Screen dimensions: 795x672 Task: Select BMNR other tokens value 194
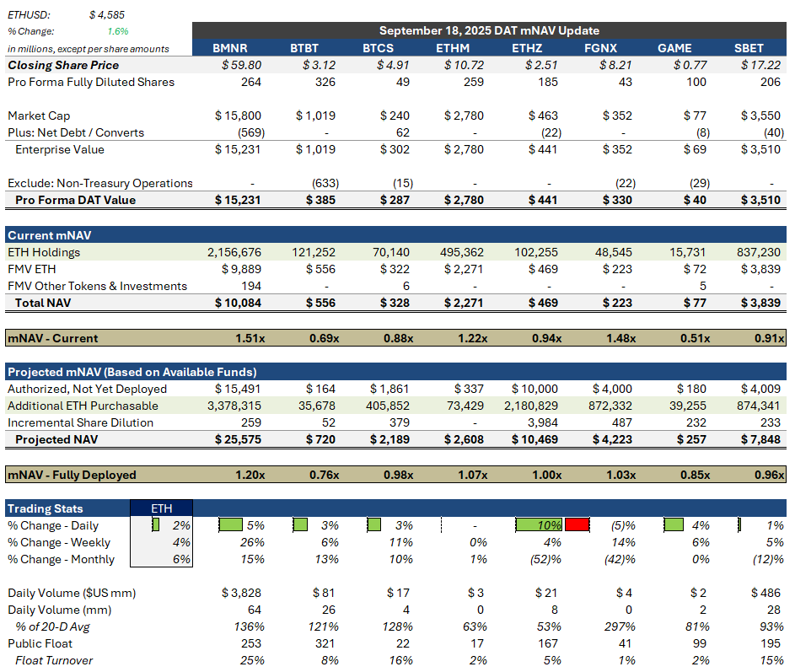(251, 286)
